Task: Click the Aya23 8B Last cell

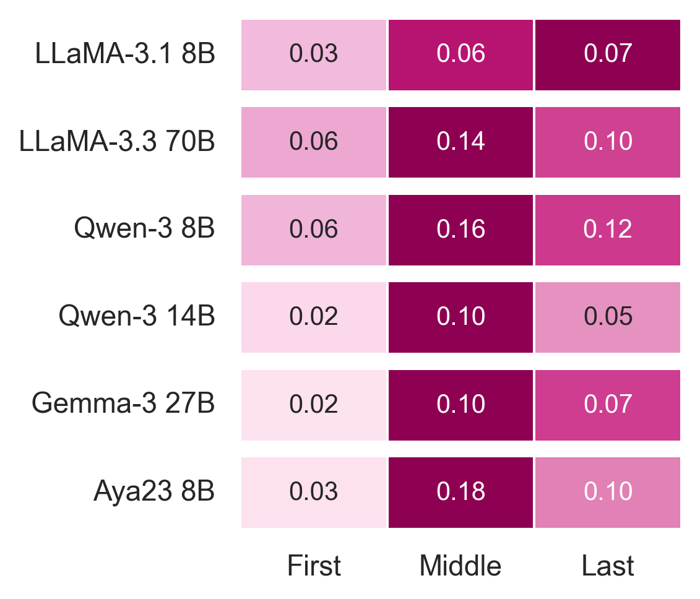Action: [608, 492]
